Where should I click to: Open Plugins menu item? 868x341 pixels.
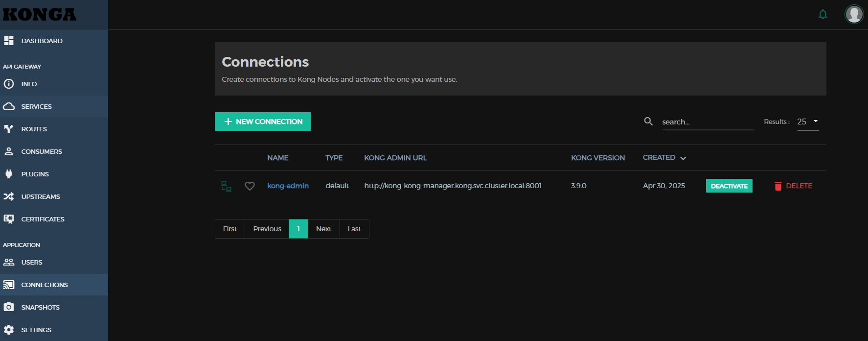(x=54, y=174)
